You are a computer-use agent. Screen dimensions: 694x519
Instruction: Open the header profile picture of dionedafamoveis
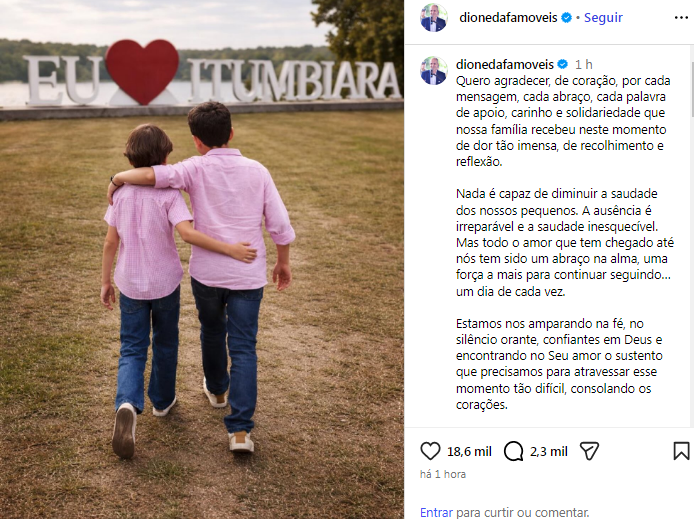[x=434, y=18]
